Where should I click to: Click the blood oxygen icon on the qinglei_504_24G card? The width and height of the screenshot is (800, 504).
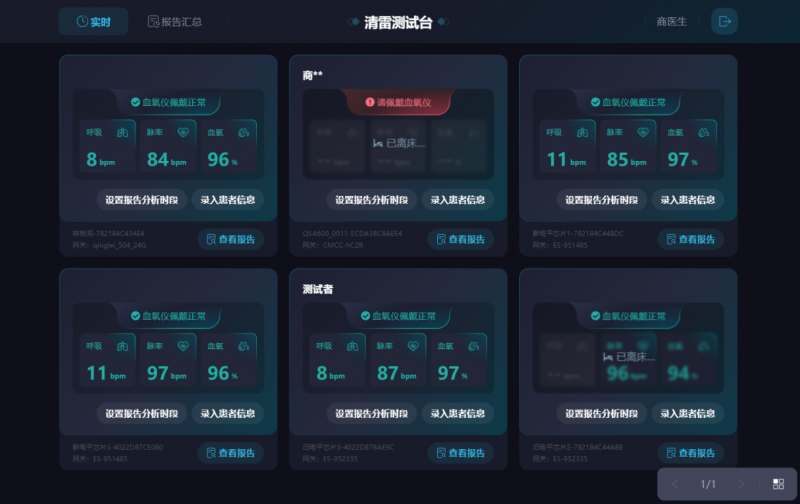(244, 133)
